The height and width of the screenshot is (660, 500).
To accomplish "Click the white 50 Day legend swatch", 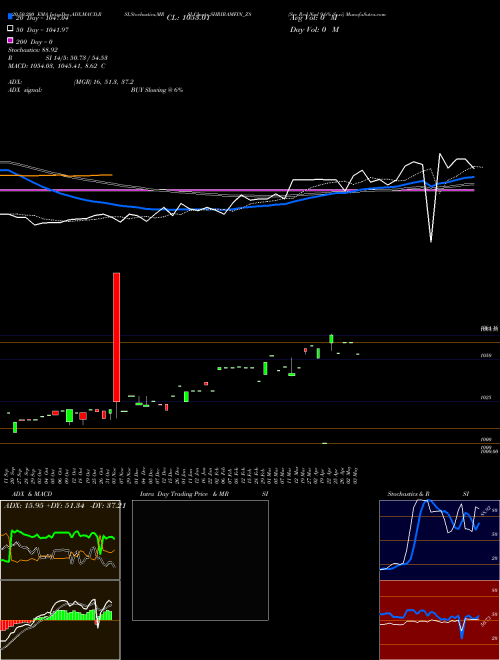I will click(x=11, y=29).
